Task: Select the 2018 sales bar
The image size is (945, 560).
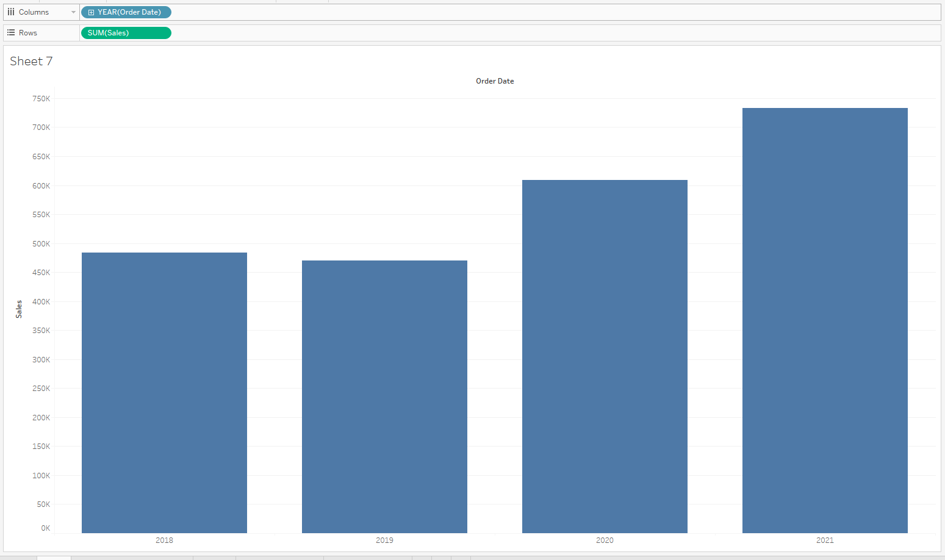Action: (164, 390)
